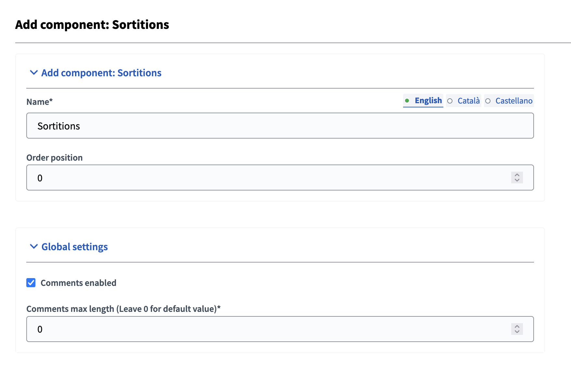This screenshot has height=392, width=571.
Task: Click the Name field label
Action: tap(39, 102)
